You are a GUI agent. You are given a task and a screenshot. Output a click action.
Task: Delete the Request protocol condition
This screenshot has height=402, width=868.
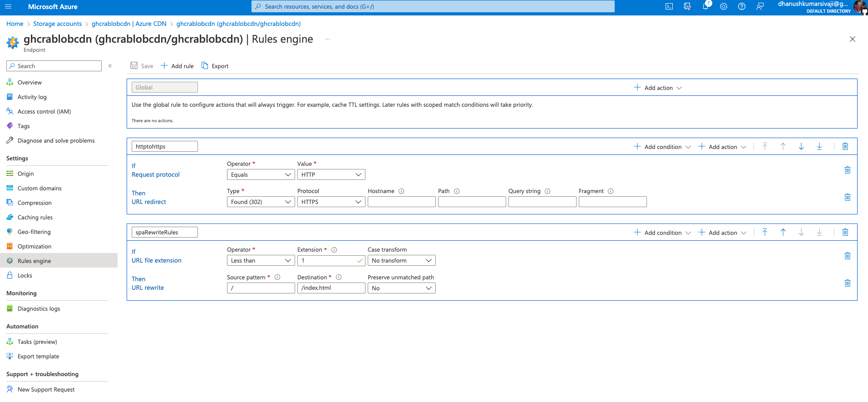[847, 170]
